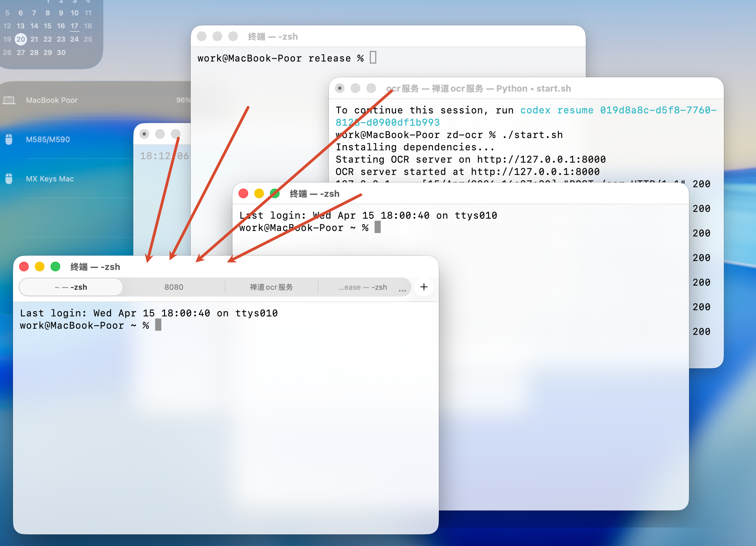Image resolution: width=756 pixels, height=546 pixels.
Task: Click the ellipsis activity indicator on release tab
Action: point(402,290)
